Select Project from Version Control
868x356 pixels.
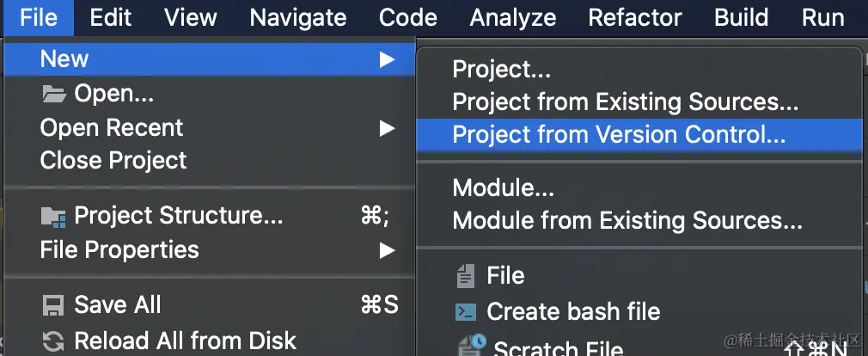click(619, 134)
